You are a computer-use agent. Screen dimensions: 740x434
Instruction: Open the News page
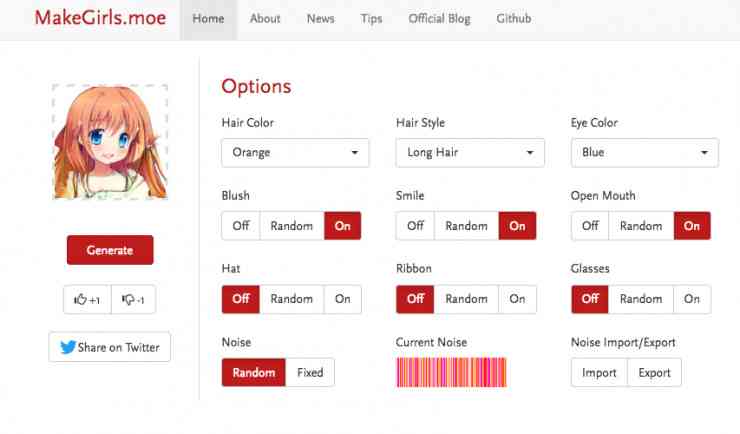pyautogui.click(x=320, y=19)
